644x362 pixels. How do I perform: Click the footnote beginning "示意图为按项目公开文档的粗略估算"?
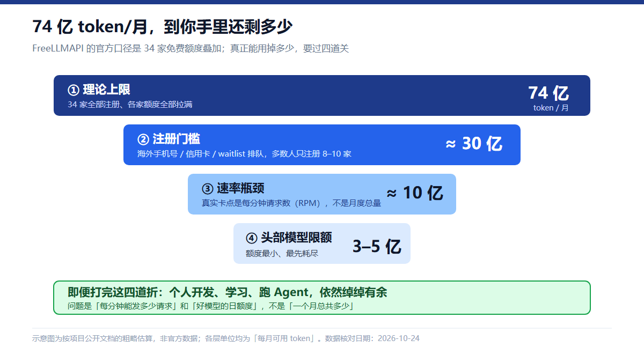pos(226,338)
